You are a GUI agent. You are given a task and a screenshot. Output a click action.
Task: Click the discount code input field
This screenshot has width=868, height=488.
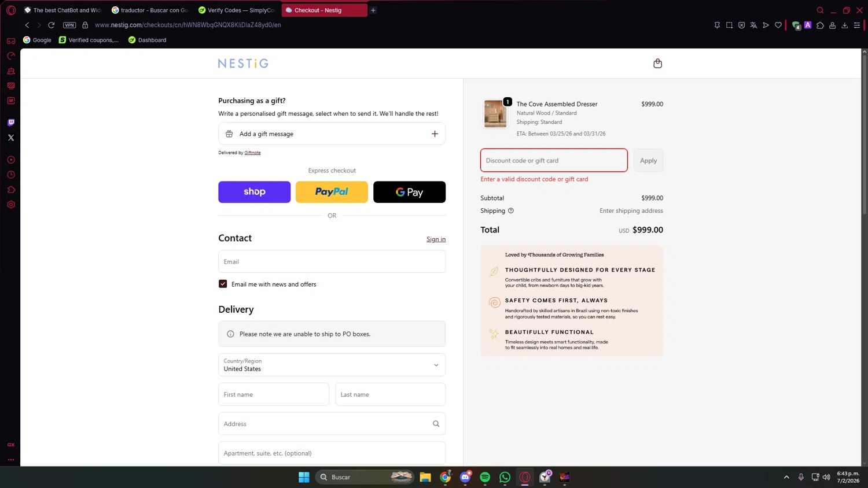[554, 160]
